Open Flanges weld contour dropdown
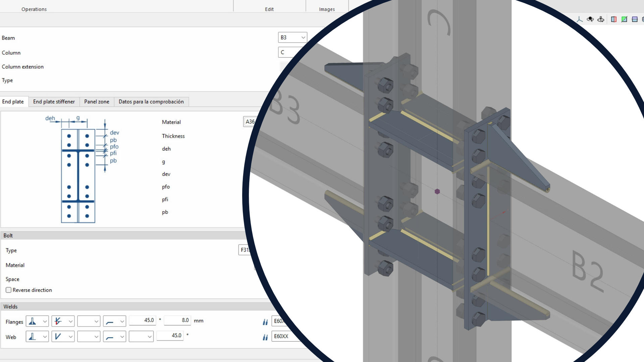The height and width of the screenshot is (362, 644). 114,321
